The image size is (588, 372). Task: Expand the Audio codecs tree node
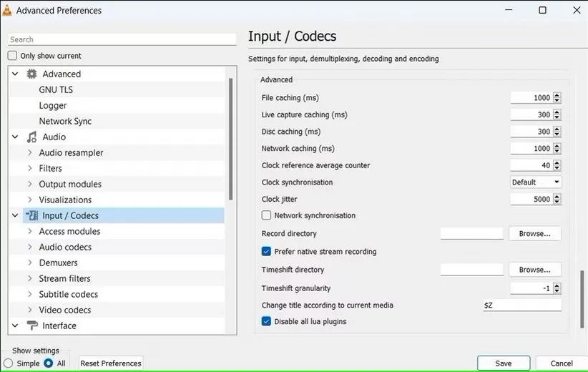[x=29, y=248]
